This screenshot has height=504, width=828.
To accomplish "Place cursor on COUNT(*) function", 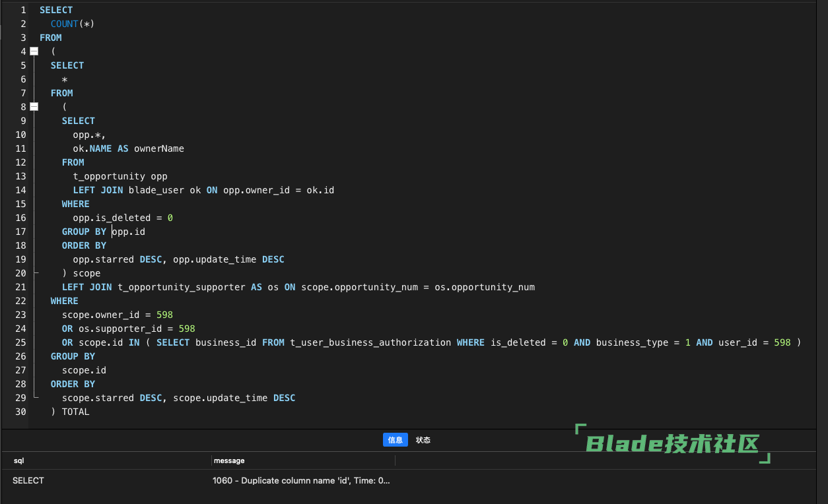I will pos(73,24).
